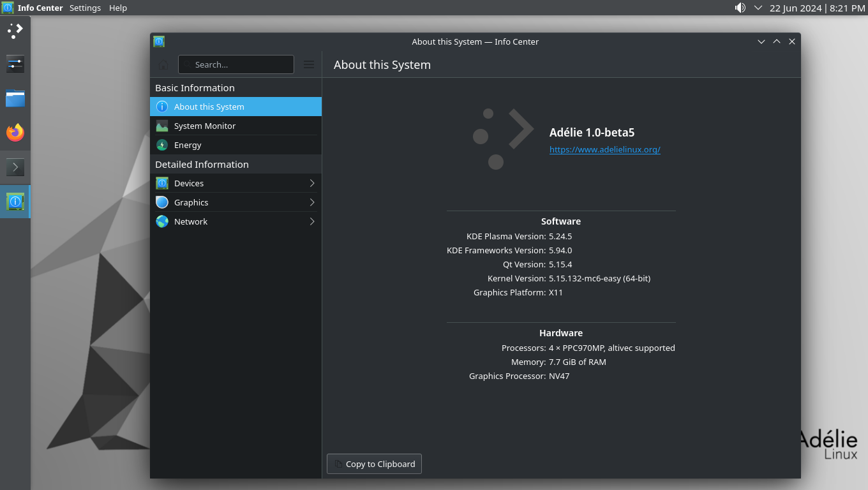Viewport: 868px width, 490px height.
Task: Select the Info Center dock icon
Action: tap(15, 202)
